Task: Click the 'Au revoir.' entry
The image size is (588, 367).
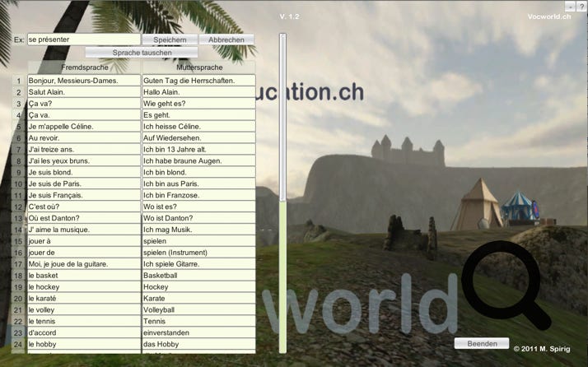Action: click(83, 138)
